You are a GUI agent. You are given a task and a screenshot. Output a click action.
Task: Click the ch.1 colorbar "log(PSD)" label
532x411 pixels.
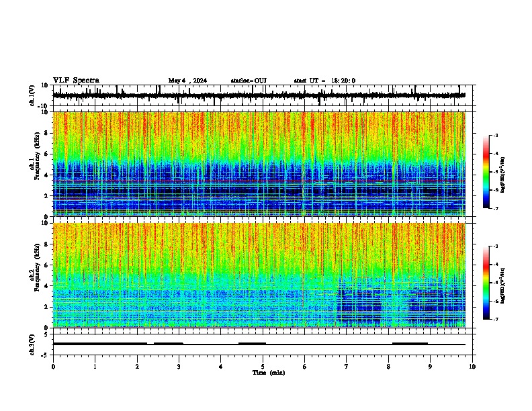(x=503, y=175)
